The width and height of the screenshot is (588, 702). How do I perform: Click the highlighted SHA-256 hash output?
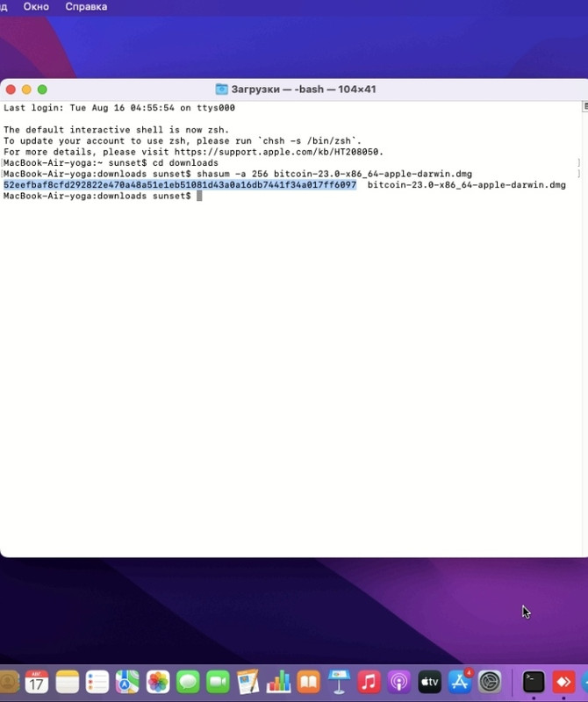180,185
